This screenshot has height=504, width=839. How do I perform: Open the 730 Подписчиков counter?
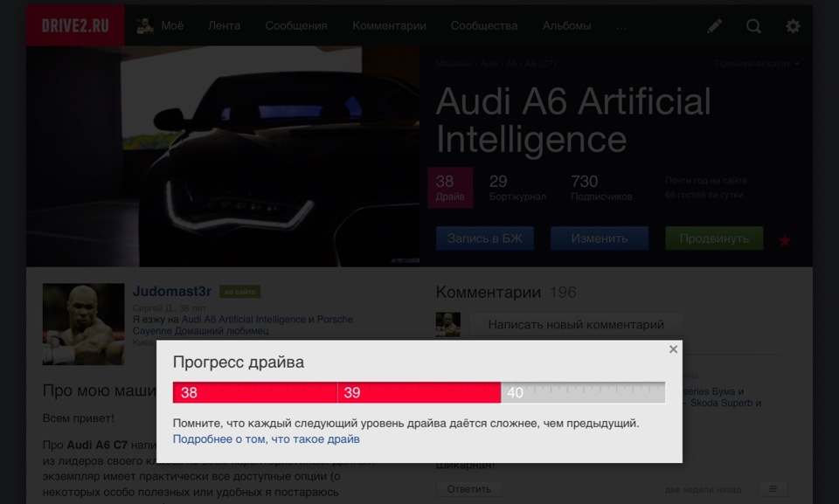pyautogui.click(x=601, y=188)
